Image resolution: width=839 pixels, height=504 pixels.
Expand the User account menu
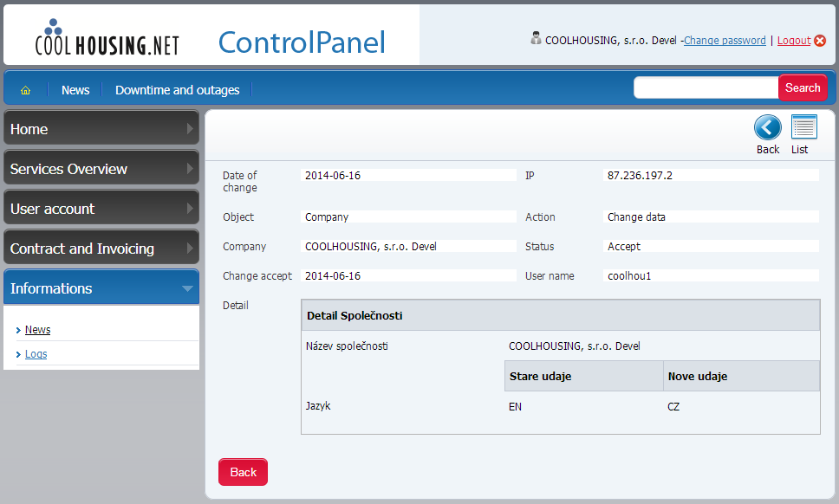tap(101, 209)
